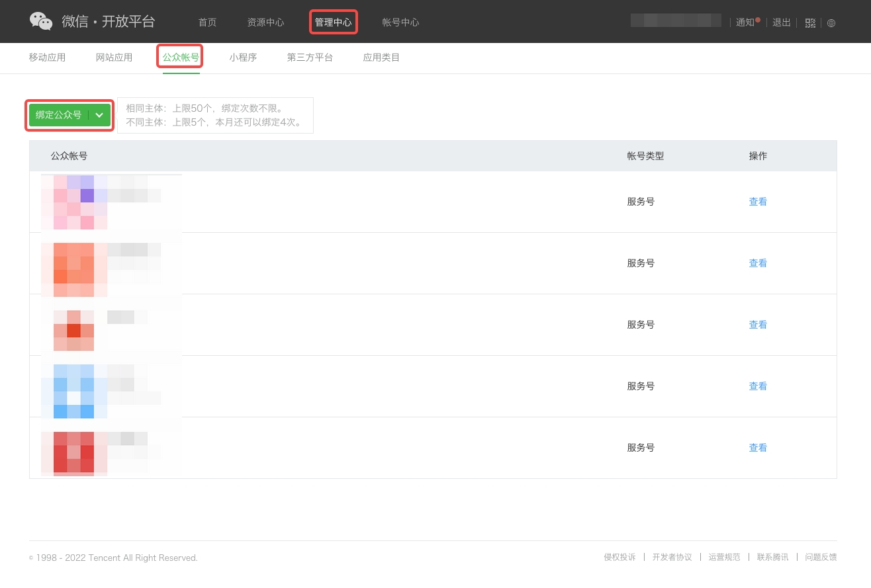Open 帐号中心 in top navigation
Screen dimensions: 871x588
pyautogui.click(x=400, y=22)
